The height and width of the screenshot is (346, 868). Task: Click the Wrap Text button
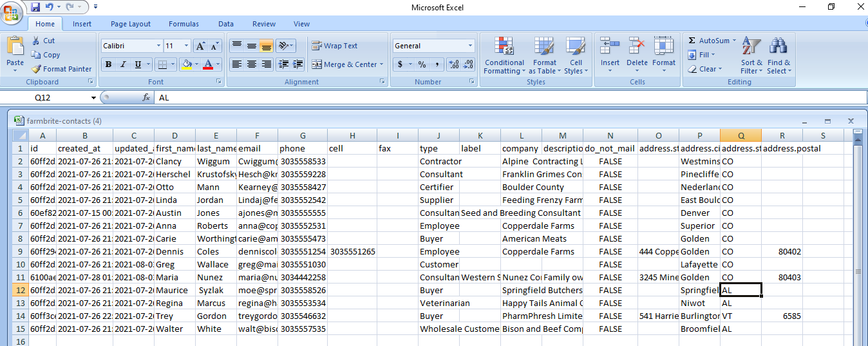coord(335,46)
